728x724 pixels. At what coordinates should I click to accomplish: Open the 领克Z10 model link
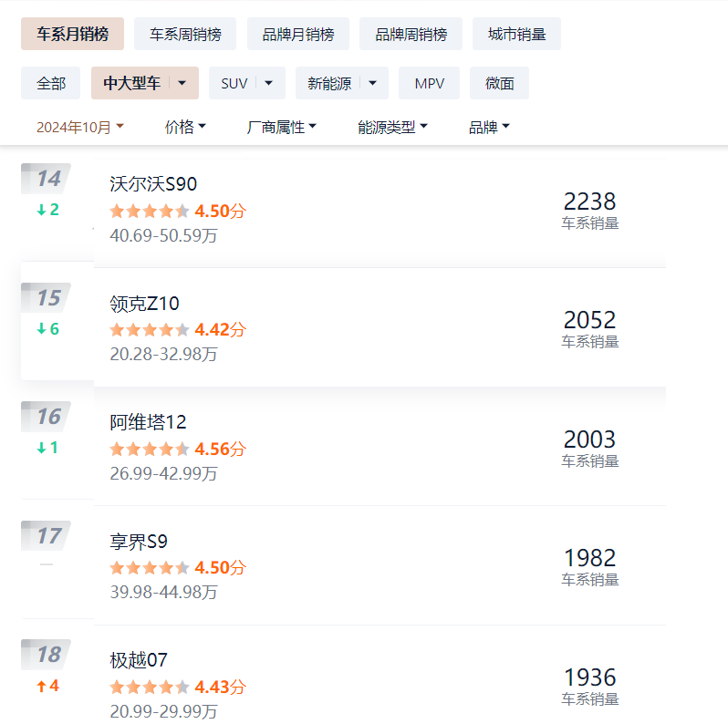(x=144, y=304)
